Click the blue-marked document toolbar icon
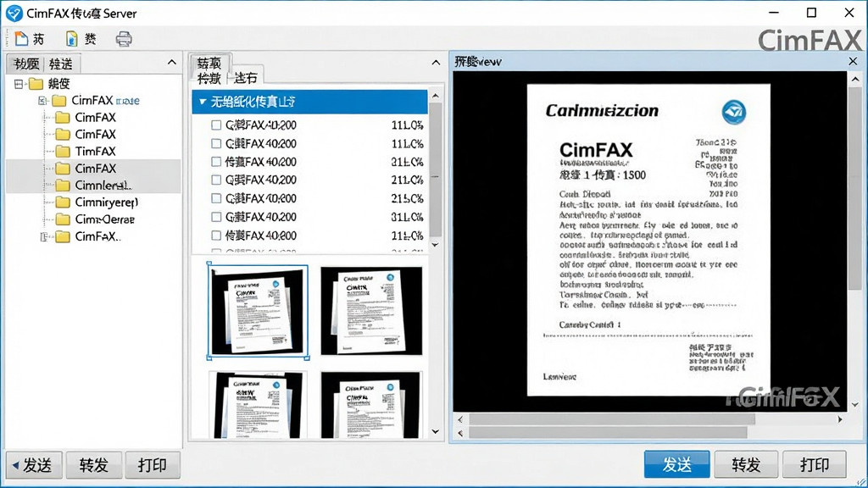Viewport: 868px width, 488px height. 72,39
